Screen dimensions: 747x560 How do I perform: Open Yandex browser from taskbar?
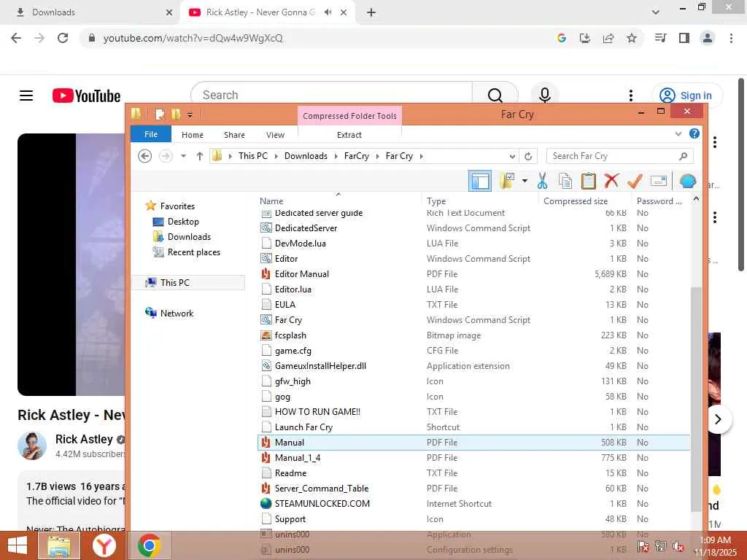(x=104, y=545)
